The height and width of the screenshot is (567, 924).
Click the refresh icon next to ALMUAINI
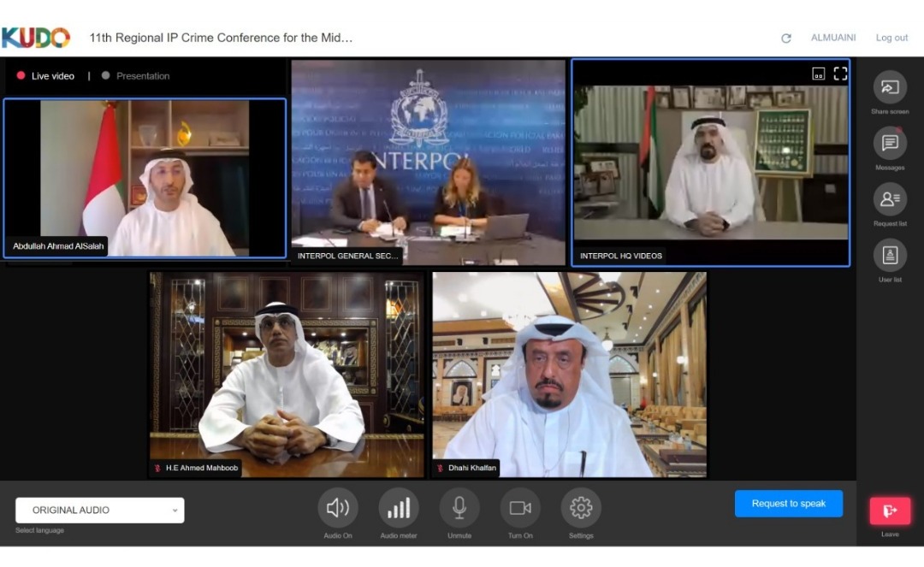786,38
